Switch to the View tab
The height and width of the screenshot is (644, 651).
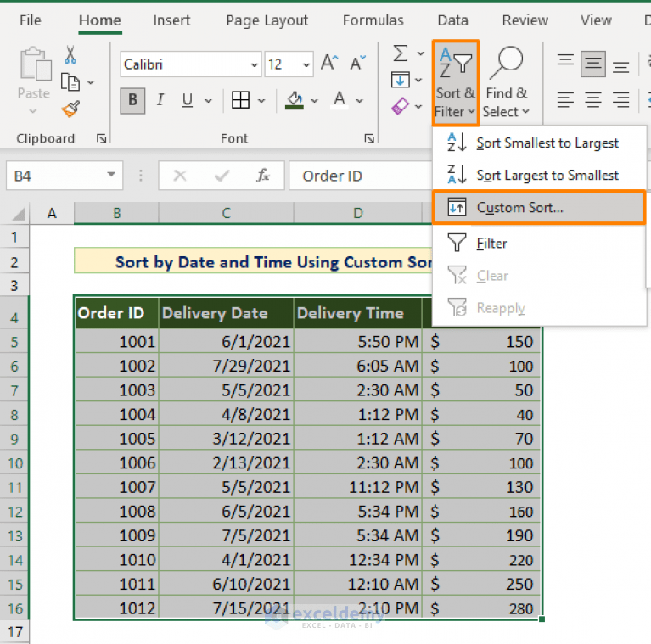click(x=596, y=20)
